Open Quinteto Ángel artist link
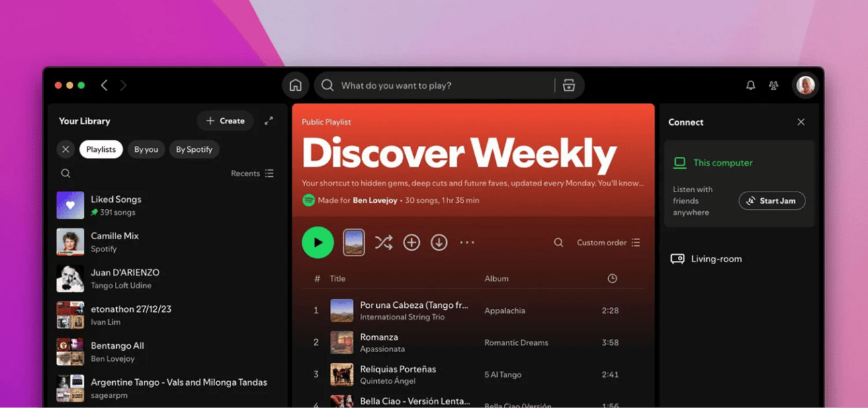This screenshot has height=408, width=868. (x=388, y=381)
